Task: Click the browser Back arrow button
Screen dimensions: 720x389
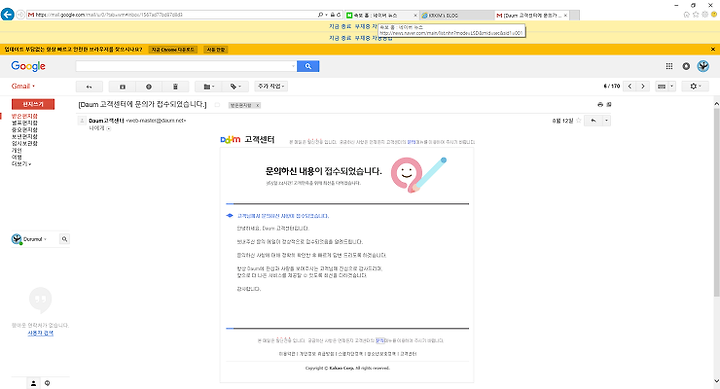Action: coord(7,15)
